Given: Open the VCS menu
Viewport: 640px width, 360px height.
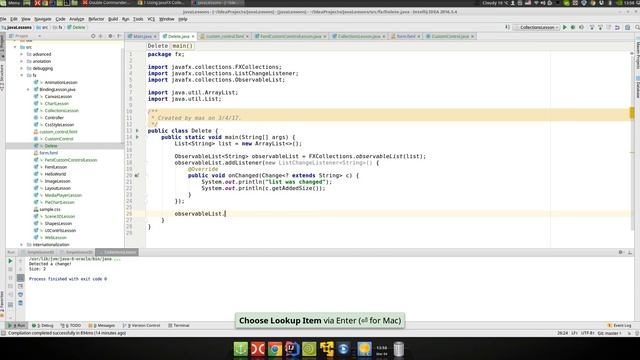Looking at the screenshot, I should click(151, 19).
